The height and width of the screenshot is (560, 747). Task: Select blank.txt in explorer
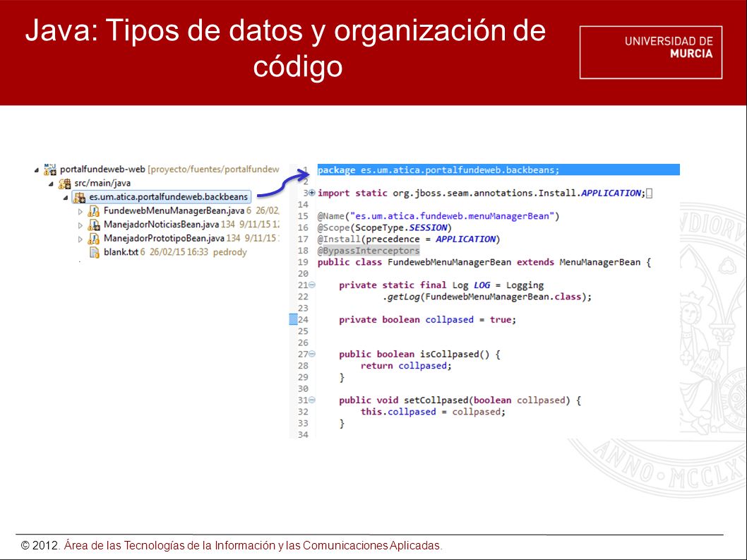point(121,252)
